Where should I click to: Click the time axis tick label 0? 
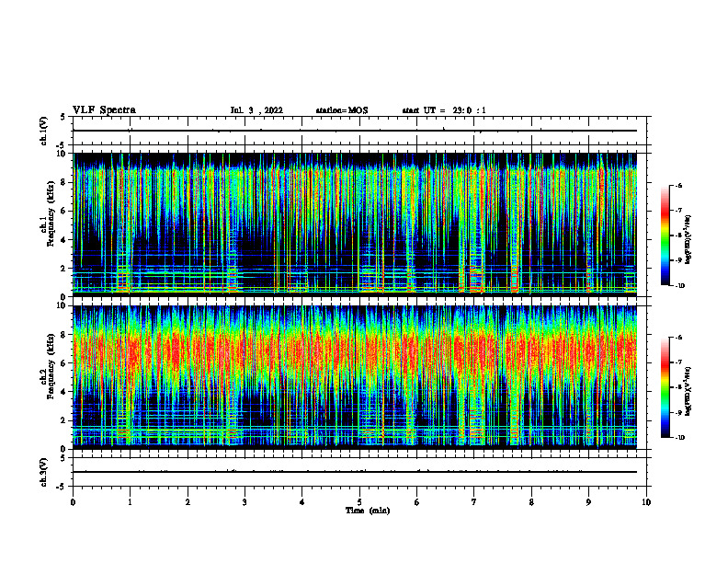(x=73, y=502)
